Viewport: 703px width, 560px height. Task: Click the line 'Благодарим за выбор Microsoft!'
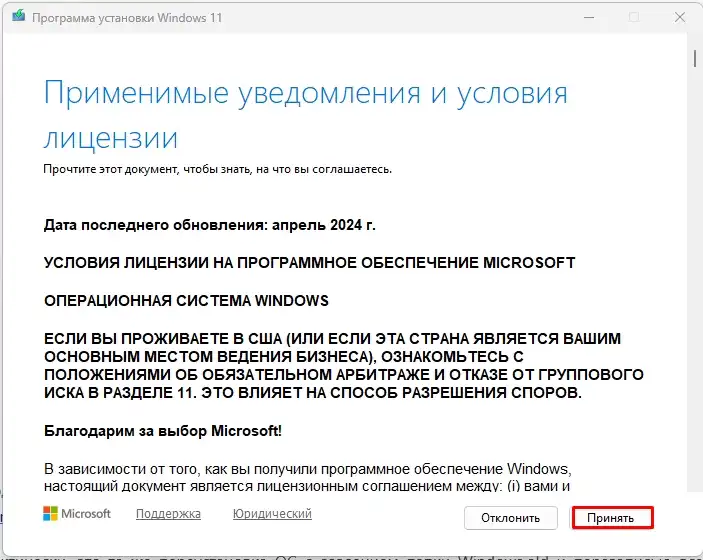163,431
